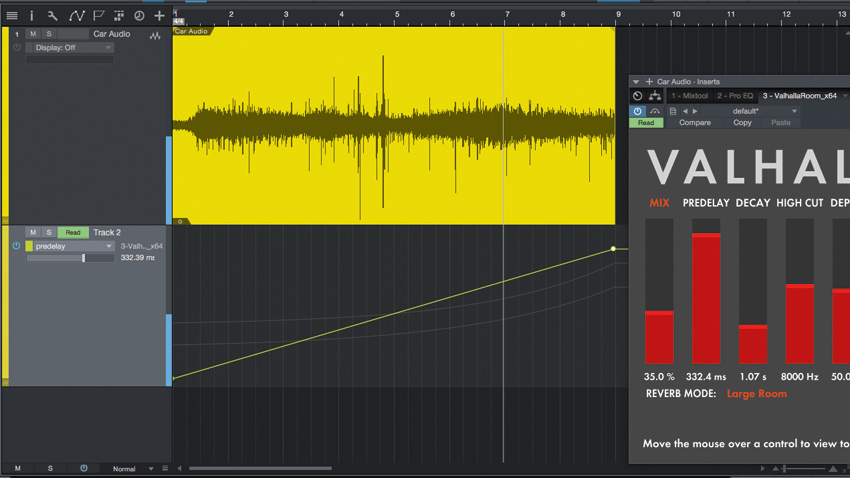Open the 'Display: Off' dropdown
The image size is (850, 478).
[70, 48]
